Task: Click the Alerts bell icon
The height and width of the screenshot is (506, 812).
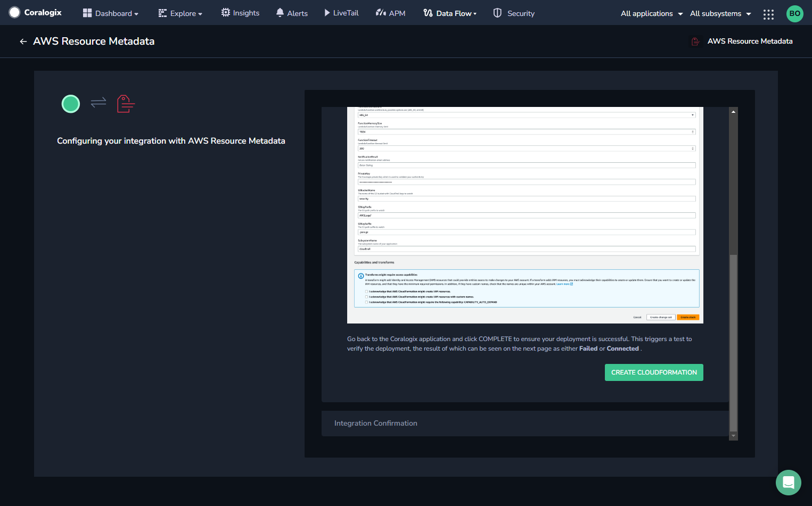Action: click(x=280, y=12)
